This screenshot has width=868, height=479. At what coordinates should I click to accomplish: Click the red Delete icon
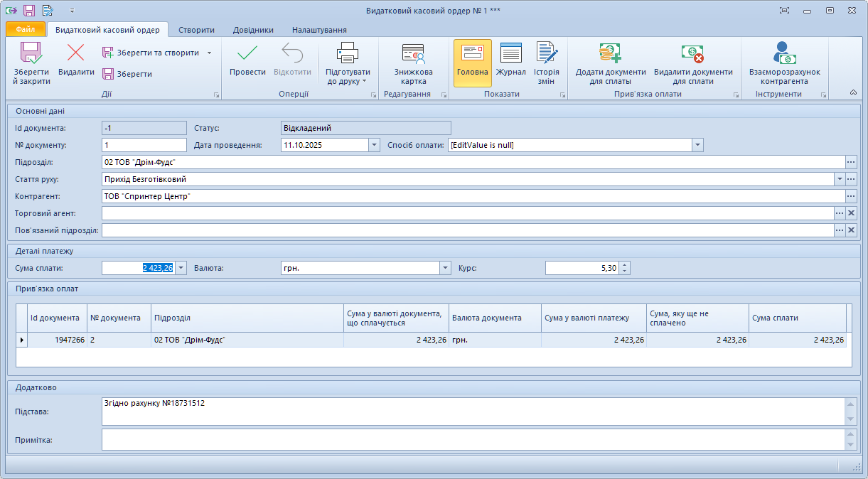pyautogui.click(x=76, y=53)
